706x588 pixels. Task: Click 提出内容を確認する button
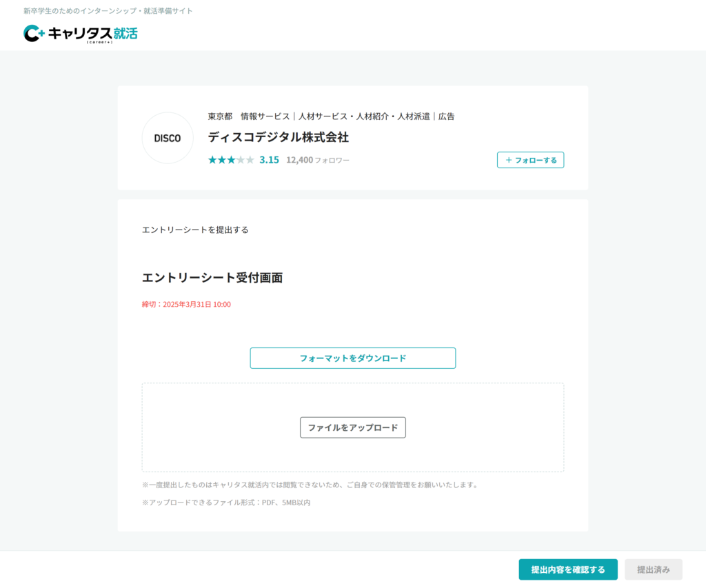568,569
